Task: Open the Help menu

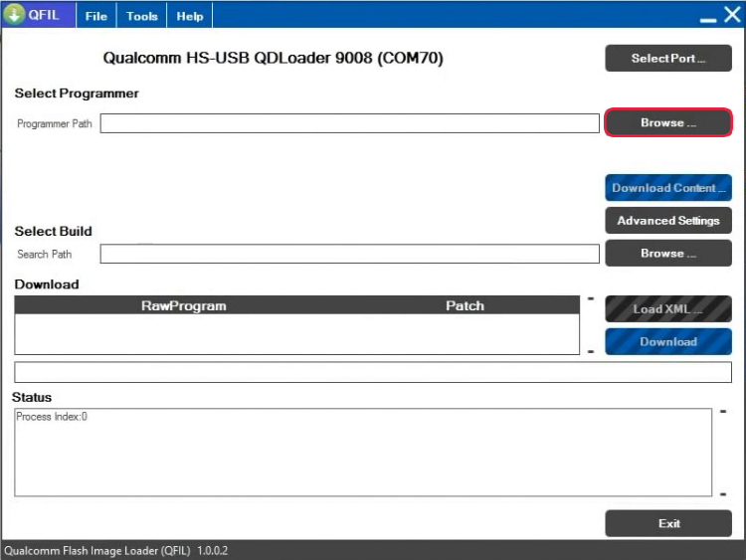Action: pos(190,16)
